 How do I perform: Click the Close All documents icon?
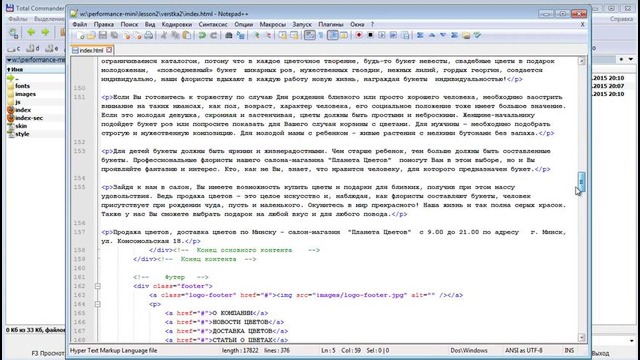(x=138, y=35)
